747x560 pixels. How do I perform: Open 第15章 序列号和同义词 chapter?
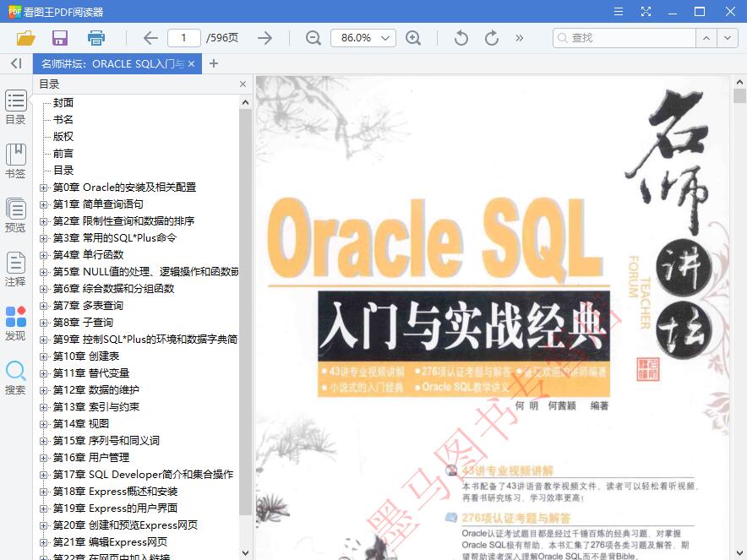click(106, 441)
